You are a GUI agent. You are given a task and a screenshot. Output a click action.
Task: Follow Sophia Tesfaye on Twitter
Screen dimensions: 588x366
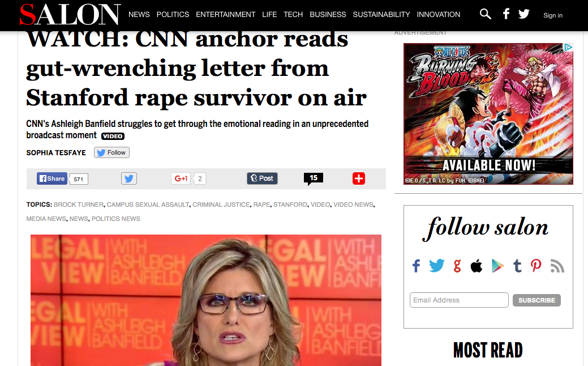click(111, 152)
